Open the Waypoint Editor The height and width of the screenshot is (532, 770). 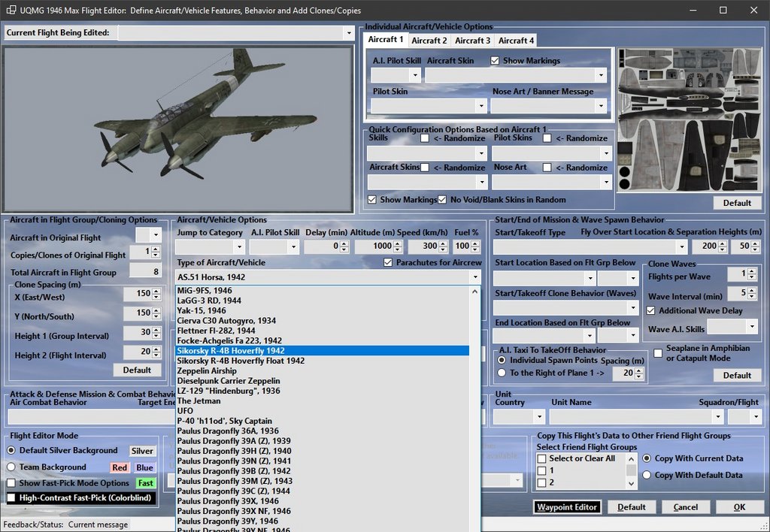pyautogui.click(x=567, y=507)
